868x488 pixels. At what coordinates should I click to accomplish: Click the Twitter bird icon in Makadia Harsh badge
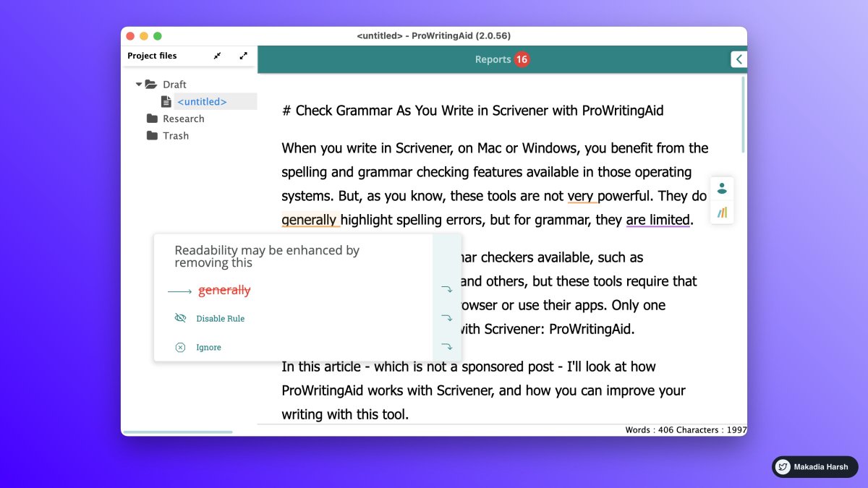783,467
